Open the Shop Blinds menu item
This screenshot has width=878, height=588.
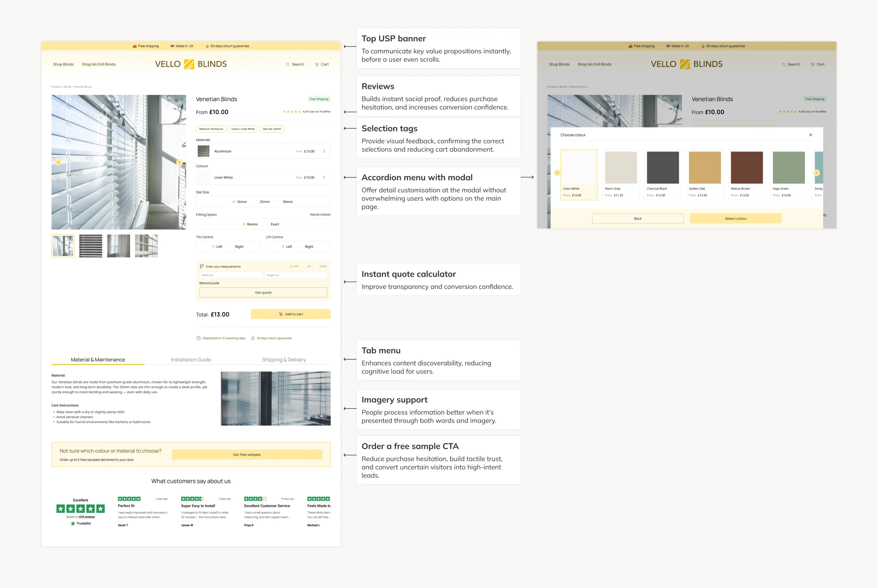tap(63, 64)
